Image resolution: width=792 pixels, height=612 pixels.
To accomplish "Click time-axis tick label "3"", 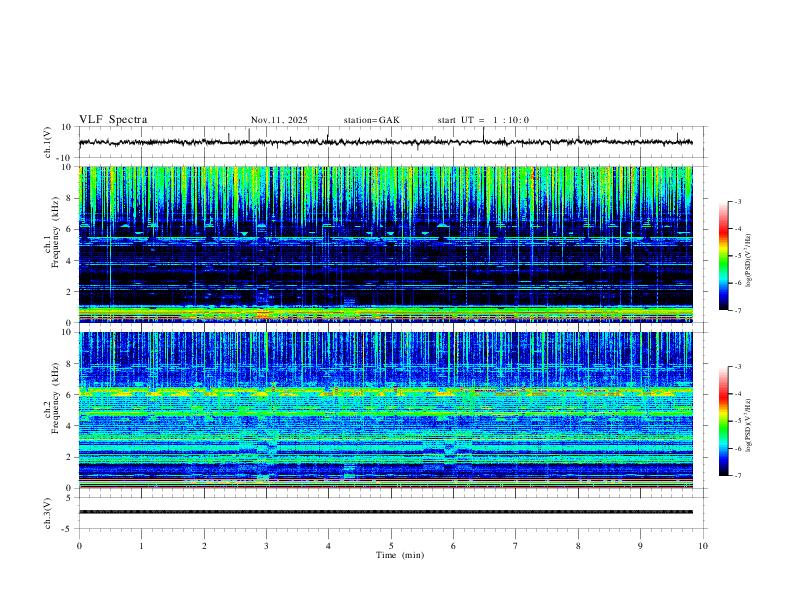I will point(266,546).
